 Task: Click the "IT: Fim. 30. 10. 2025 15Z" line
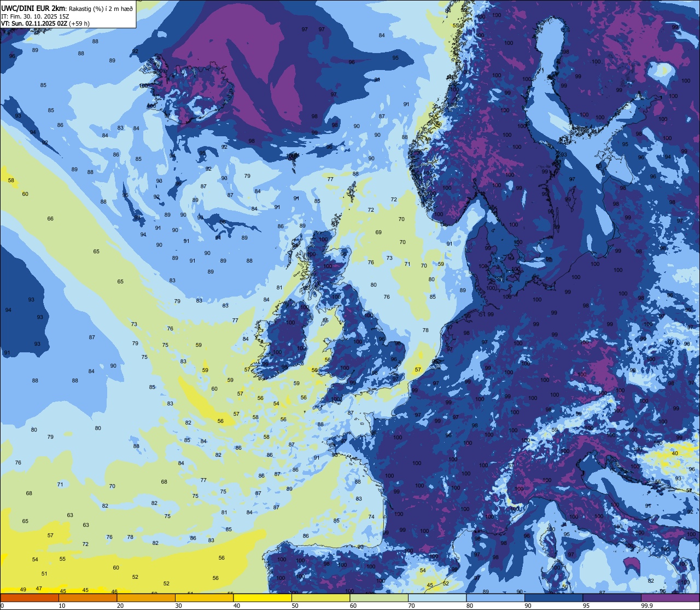point(35,16)
